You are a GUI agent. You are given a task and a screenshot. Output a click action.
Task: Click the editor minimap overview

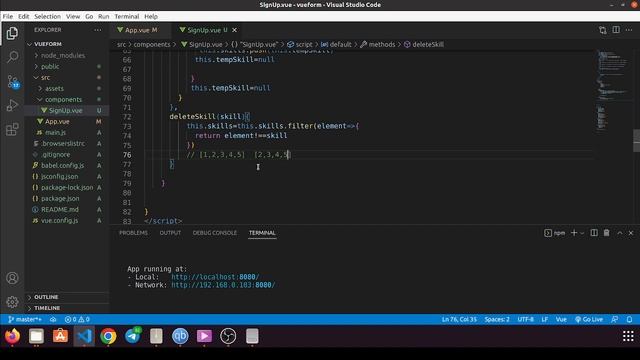[x=613, y=90]
